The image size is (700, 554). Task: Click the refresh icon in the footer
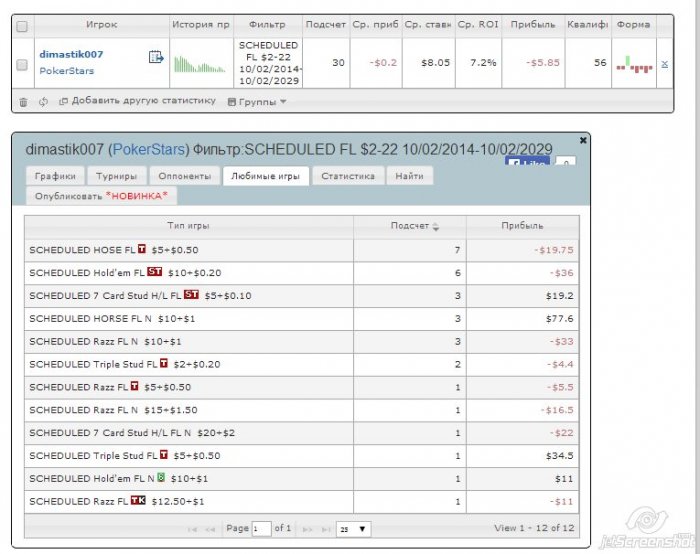pos(43,102)
